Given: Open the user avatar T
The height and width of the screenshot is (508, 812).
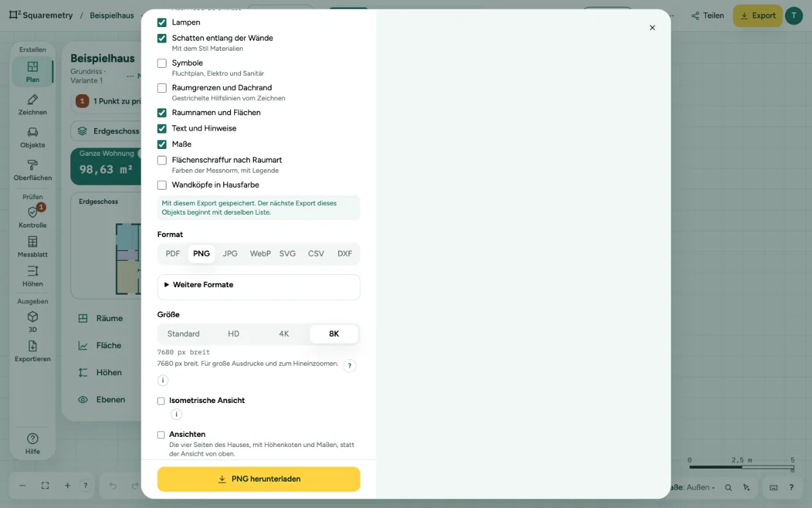Looking at the screenshot, I should [794, 16].
